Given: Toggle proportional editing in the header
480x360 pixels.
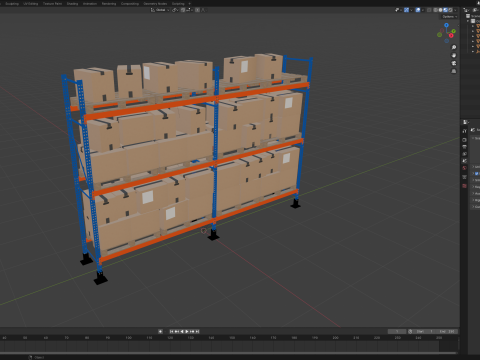Looking at the screenshot, I should click(197, 10).
